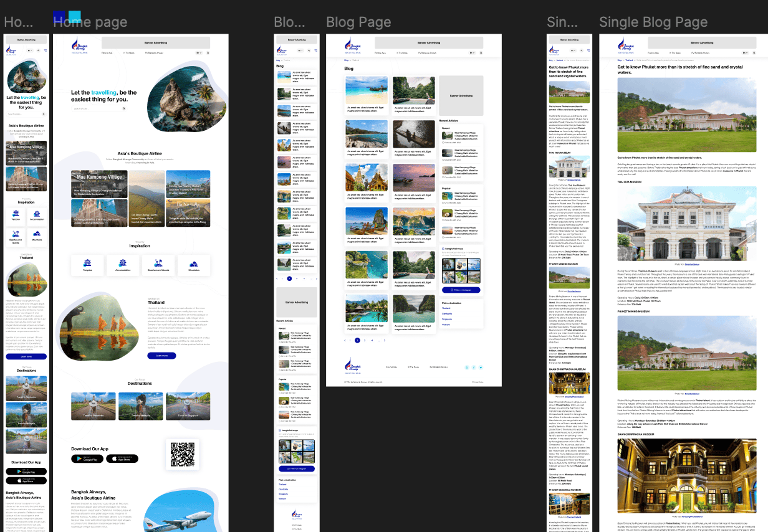Click the cyan color swatch above Home page
The width and height of the screenshot is (768, 532).
pyautogui.click(x=74, y=16)
